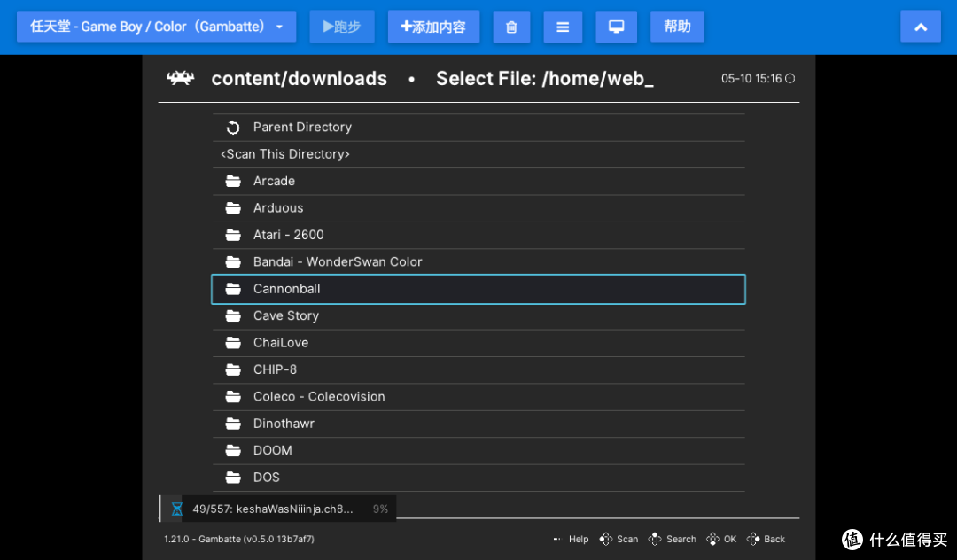Open the Game Boy / Color core dropdown

pyautogui.click(x=156, y=27)
